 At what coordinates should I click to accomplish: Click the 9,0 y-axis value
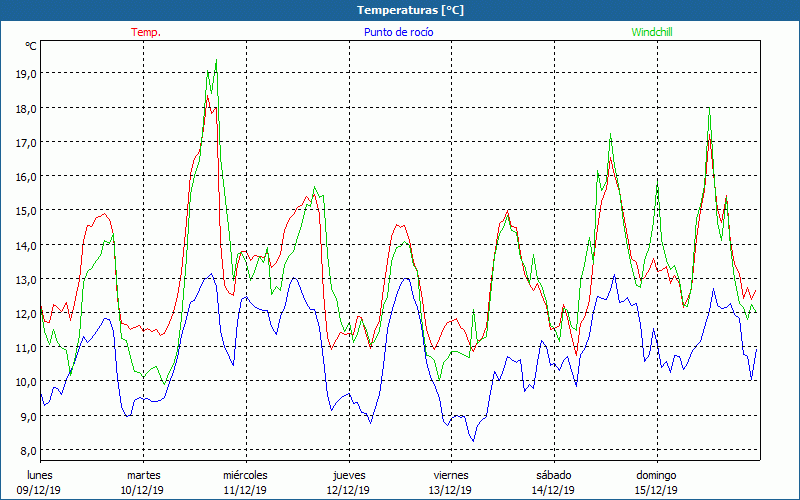(28, 416)
